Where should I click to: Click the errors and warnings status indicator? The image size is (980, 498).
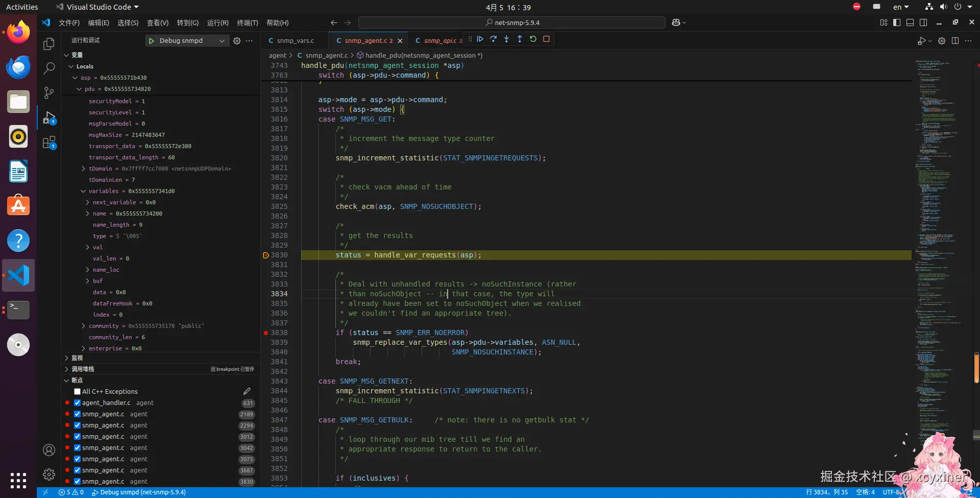pyautogui.click(x=71, y=492)
